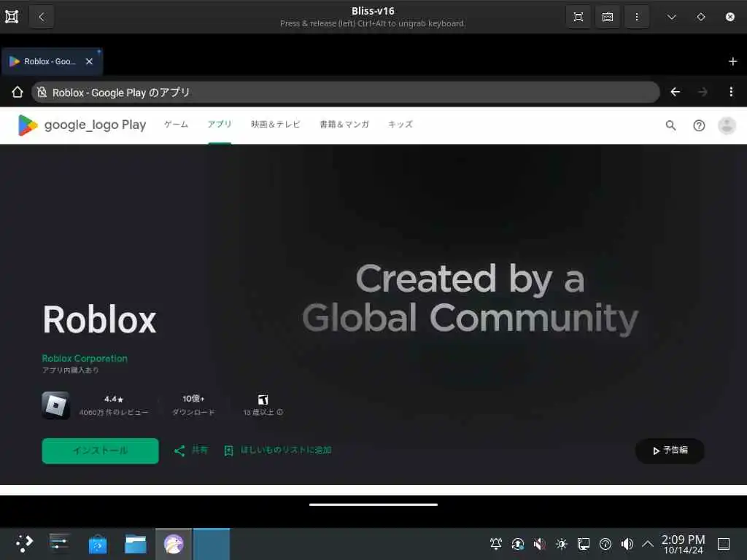Image resolution: width=747 pixels, height=560 pixels.
Task: Open the system updates tray icon
Action: click(518, 544)
